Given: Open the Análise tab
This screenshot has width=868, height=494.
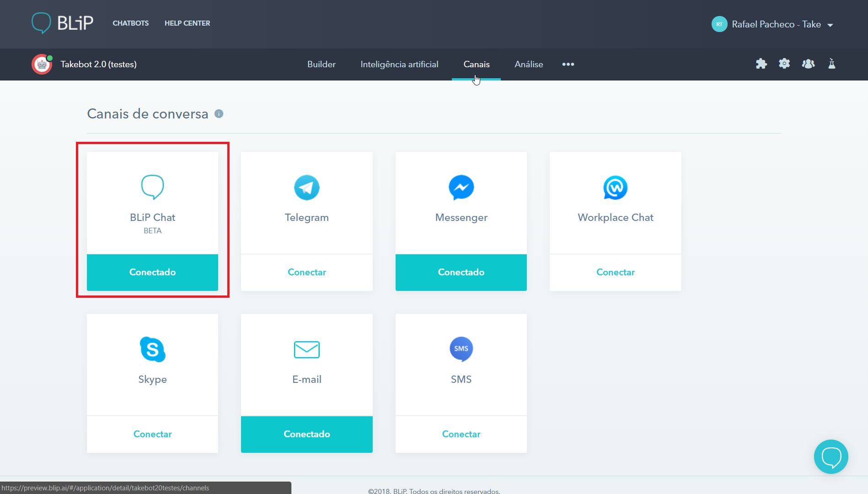Looking at the screenshot, I should pos(529,64).
